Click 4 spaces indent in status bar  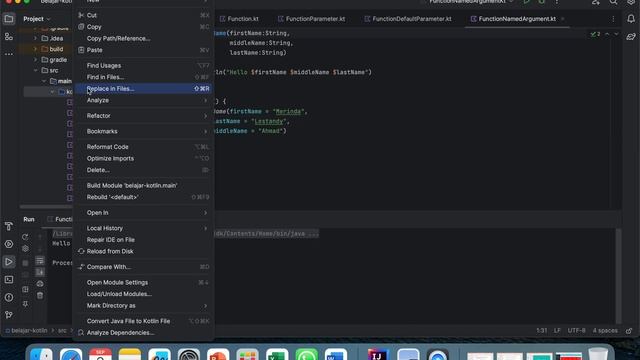(x=605, y=330)
